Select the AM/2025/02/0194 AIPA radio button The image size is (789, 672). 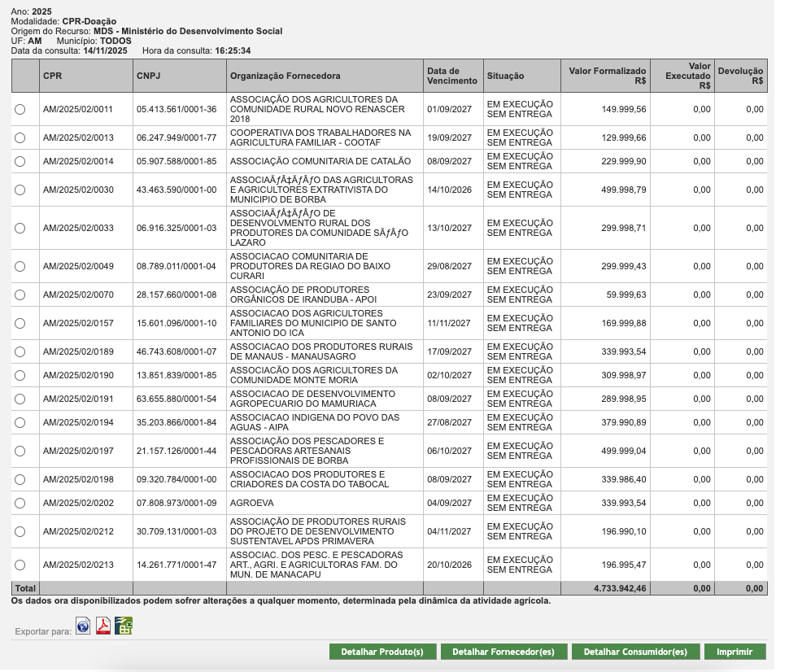[20, 422]
